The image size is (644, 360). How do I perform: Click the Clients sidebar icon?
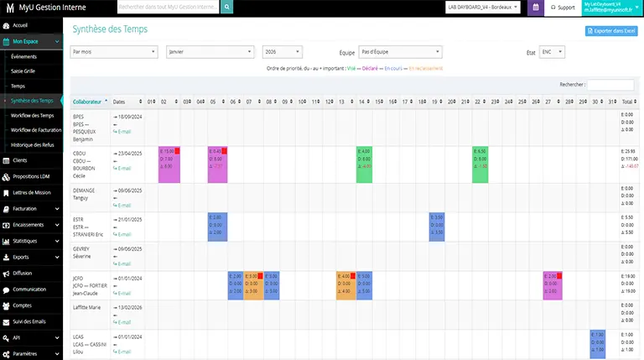(x=6, y=160)
